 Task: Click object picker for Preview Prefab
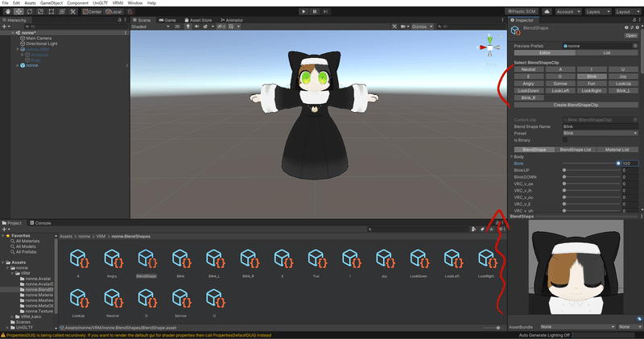point(635,46)
